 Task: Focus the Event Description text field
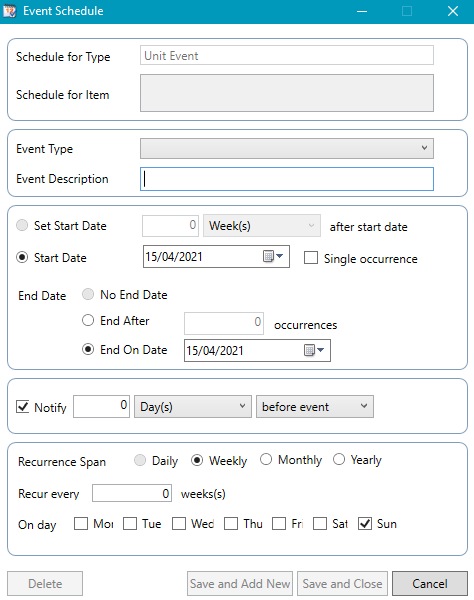[287, 179]
